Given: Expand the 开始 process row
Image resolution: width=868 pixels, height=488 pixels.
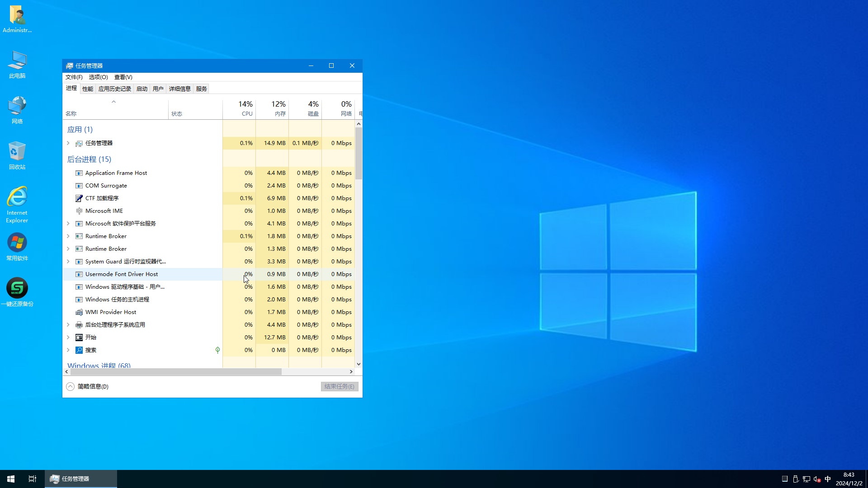Looking at the screenshot, I should tap(68, 338).
